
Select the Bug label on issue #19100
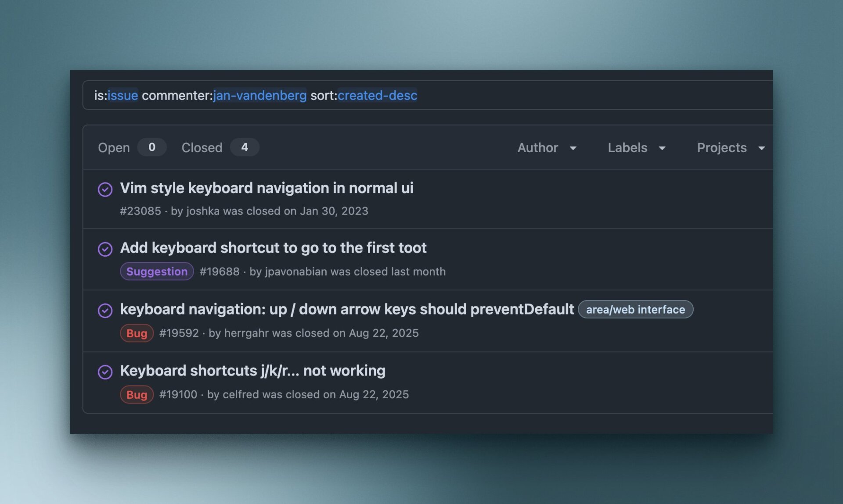136,394
